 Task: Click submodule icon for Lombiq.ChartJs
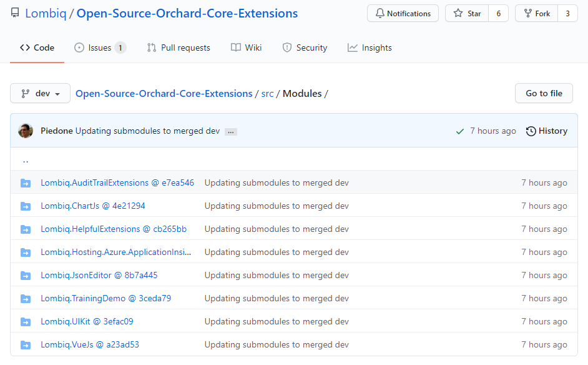tap(26, 206)
